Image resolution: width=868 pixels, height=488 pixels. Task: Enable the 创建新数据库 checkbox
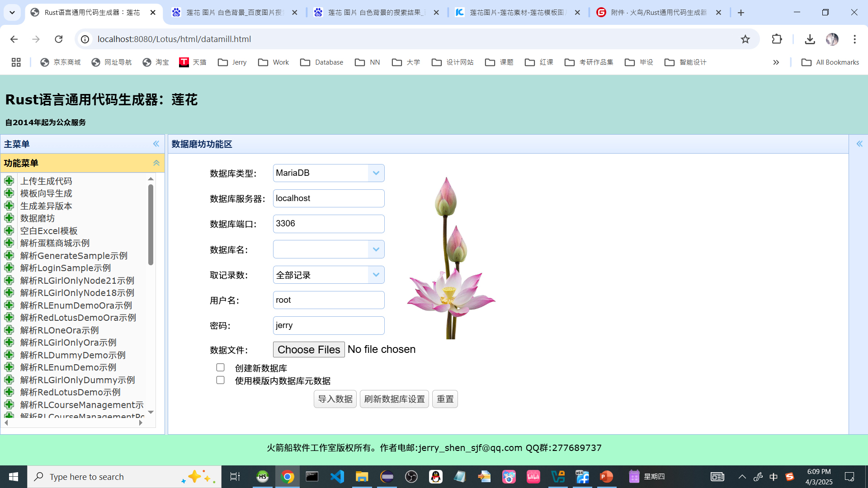point(220,367)
